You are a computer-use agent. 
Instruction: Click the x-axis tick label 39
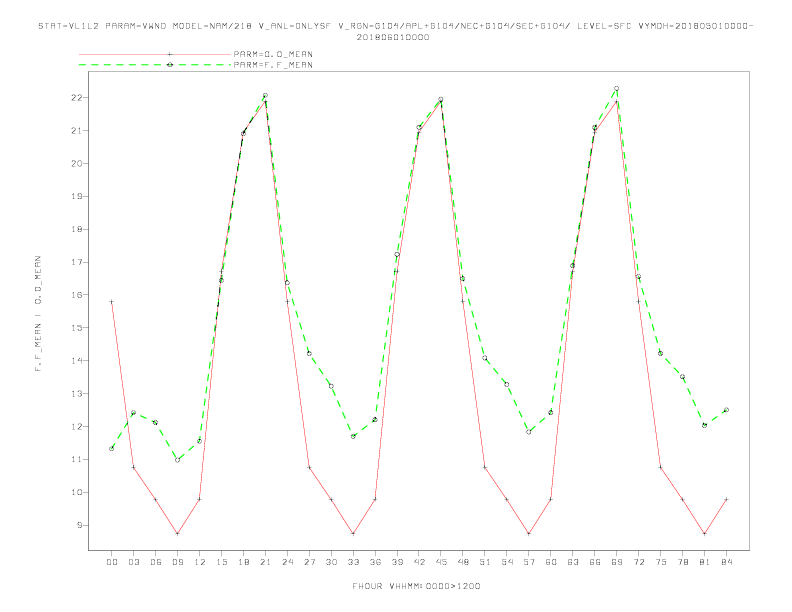397,562
